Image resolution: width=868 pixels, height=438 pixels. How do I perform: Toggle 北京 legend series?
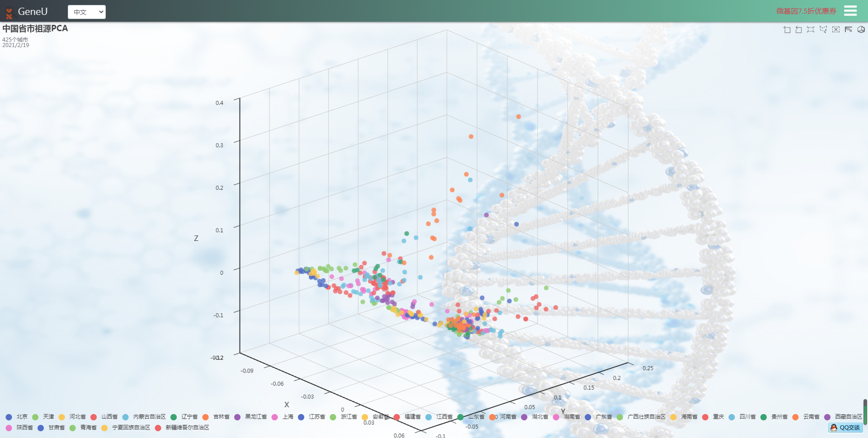pos(17,417)
